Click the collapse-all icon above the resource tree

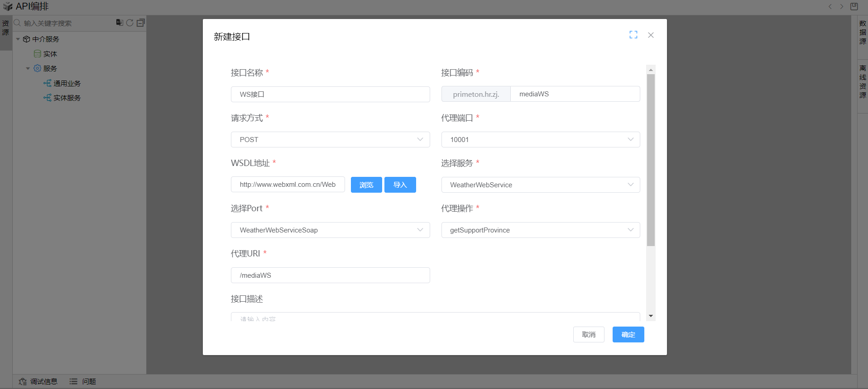(x=141, y=23)
